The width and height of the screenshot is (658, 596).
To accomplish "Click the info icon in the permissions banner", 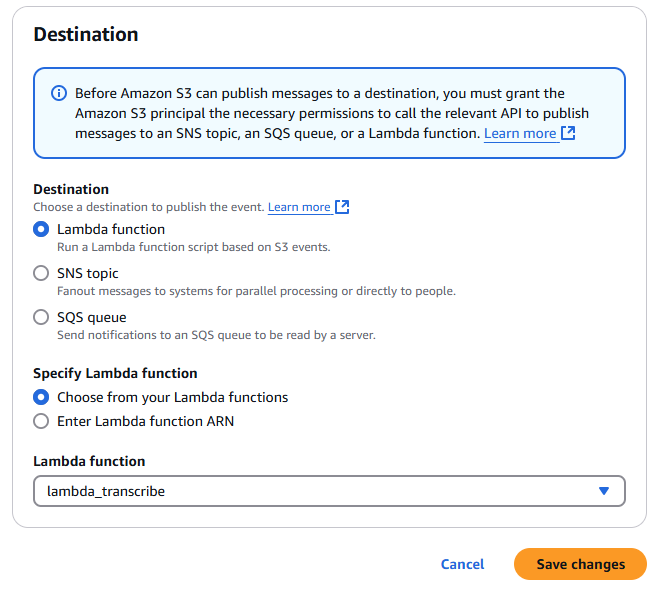I will (59, 93).
